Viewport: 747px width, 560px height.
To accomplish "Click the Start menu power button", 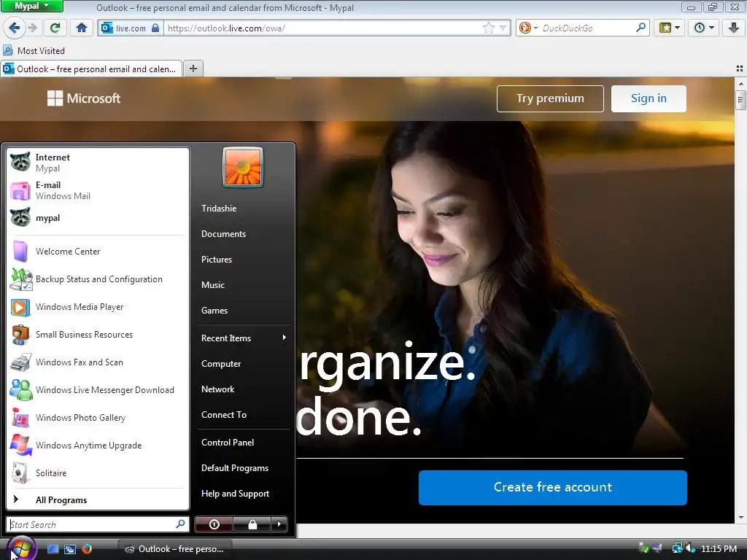I will point(214,524).
